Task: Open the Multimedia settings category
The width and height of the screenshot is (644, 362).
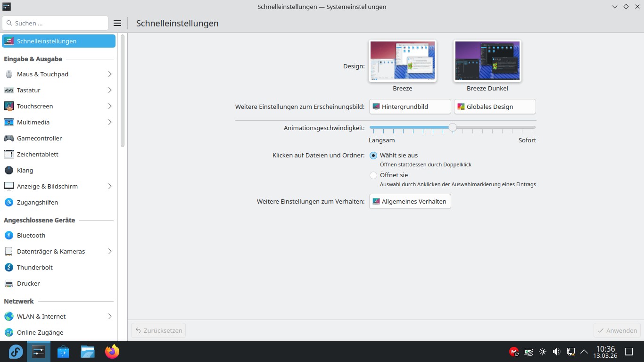Action: click(x=58, y=122)
